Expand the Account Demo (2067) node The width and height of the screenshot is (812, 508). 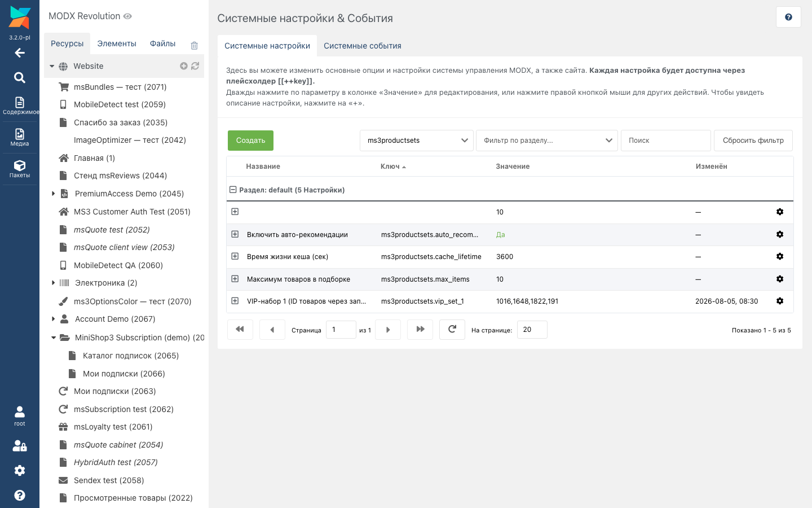(x=54, y=319)
